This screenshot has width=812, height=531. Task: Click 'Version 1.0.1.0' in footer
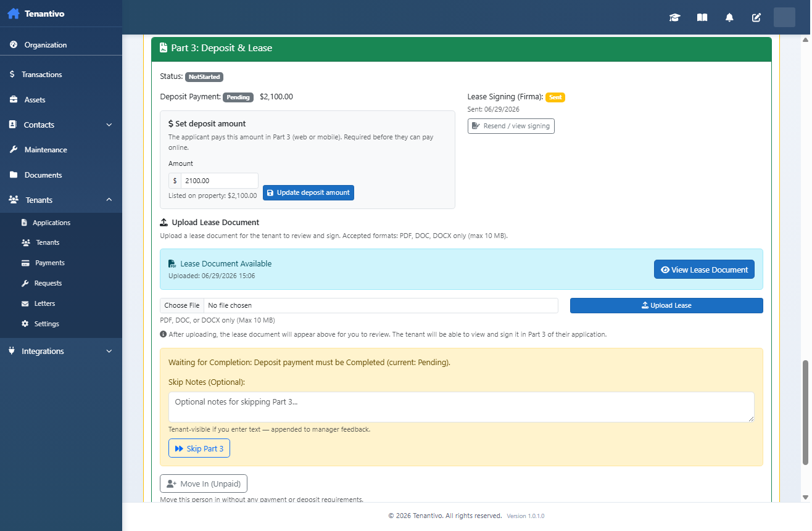point(526,516)
